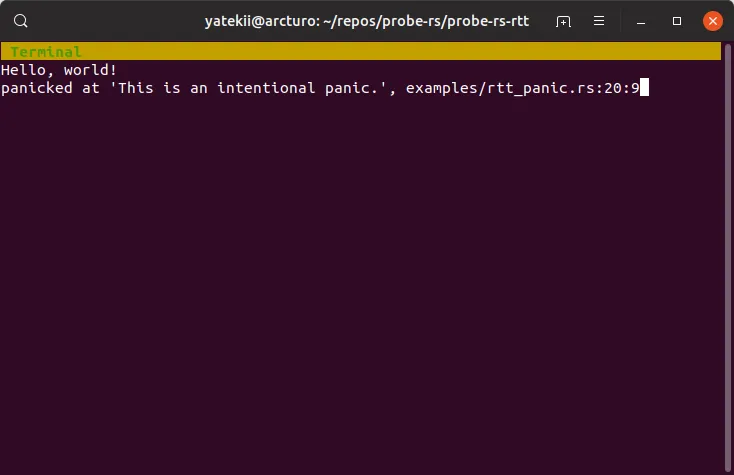Select the Terminal tab label
This screenshot has width=734, height=475.
(x=46, y=52)
